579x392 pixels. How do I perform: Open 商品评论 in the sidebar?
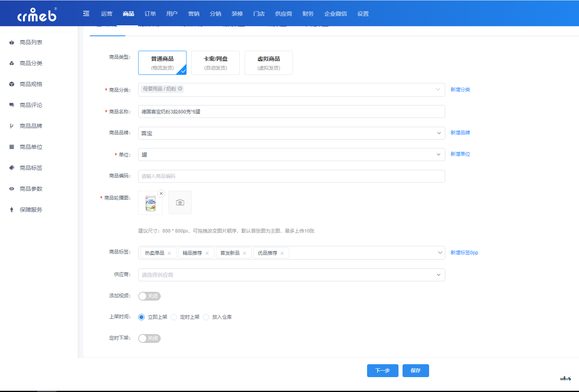pyautogui.click(x=31, y=105)
